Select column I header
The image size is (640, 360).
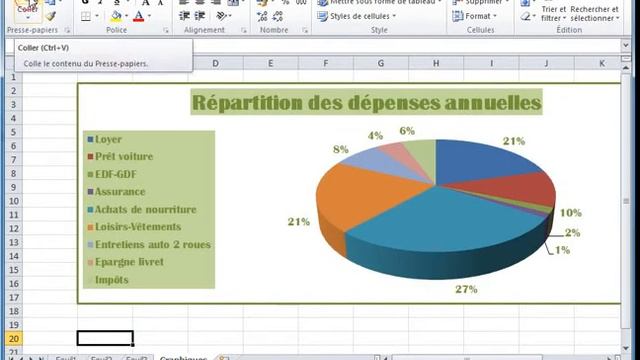point(491,63)
